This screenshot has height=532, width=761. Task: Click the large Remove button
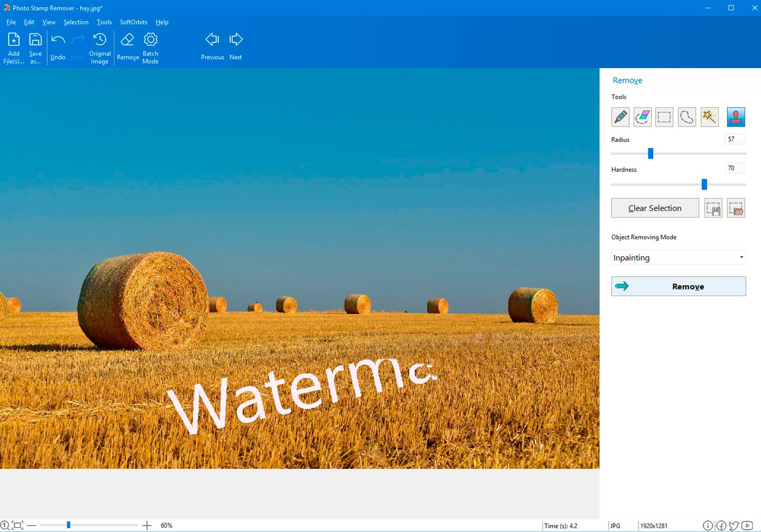pyautogui.click(x=678, y=286)
